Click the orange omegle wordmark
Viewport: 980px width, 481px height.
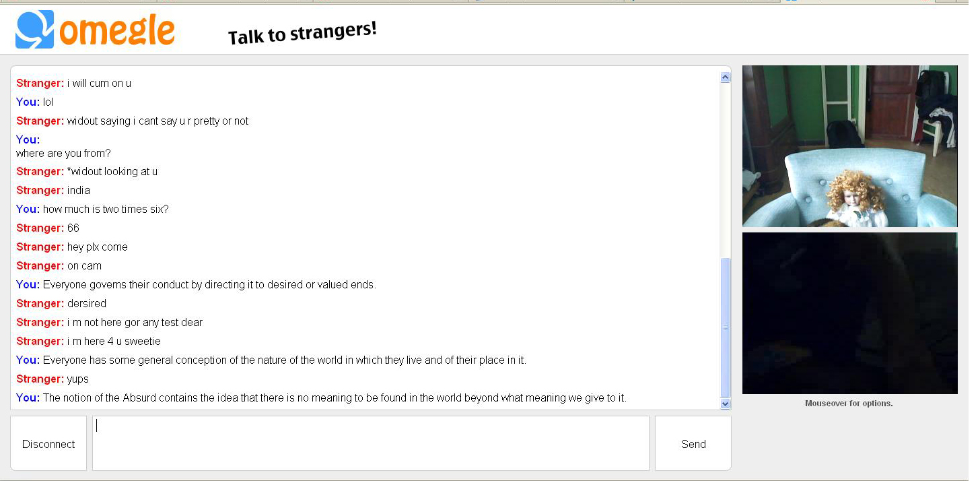[x=117, y=31]
